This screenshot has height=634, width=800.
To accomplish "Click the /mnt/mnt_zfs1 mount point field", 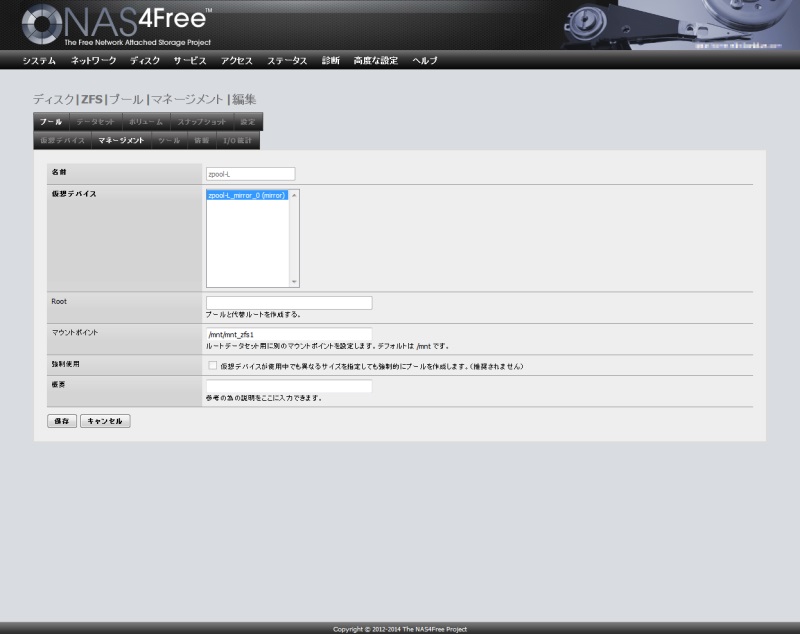I will [x=289, y=334].
